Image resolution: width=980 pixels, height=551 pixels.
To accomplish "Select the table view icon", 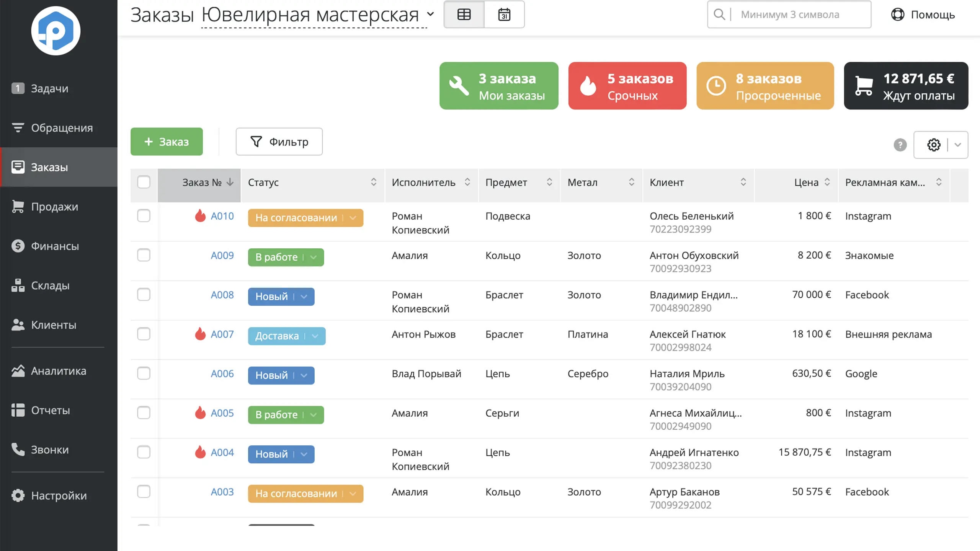I will (x=464, y=15).
